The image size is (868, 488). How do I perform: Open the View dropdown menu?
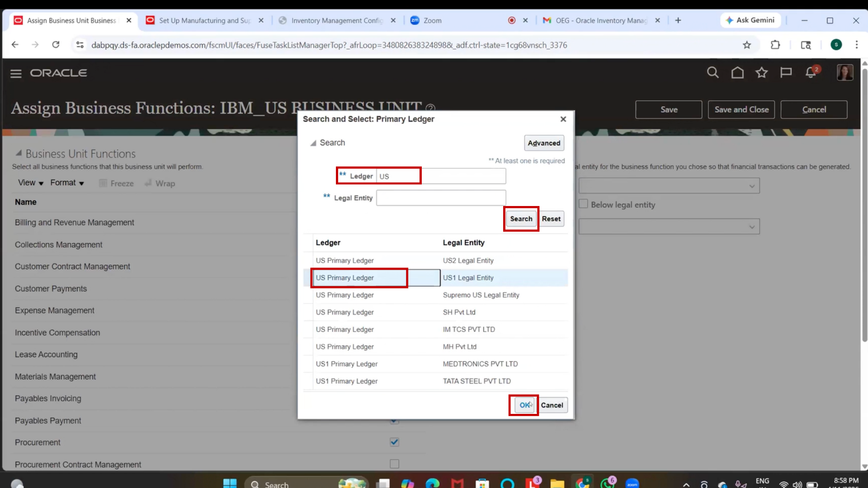point(31,183)
